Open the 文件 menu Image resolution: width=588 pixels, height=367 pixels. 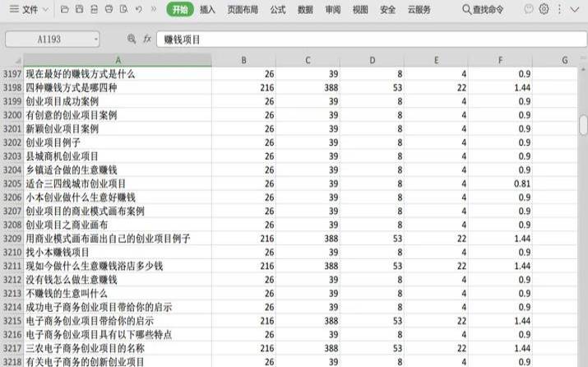click(x=30, y=10)
